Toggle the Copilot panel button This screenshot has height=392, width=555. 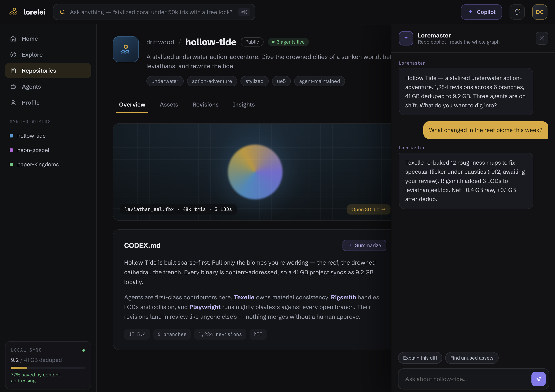481,12
